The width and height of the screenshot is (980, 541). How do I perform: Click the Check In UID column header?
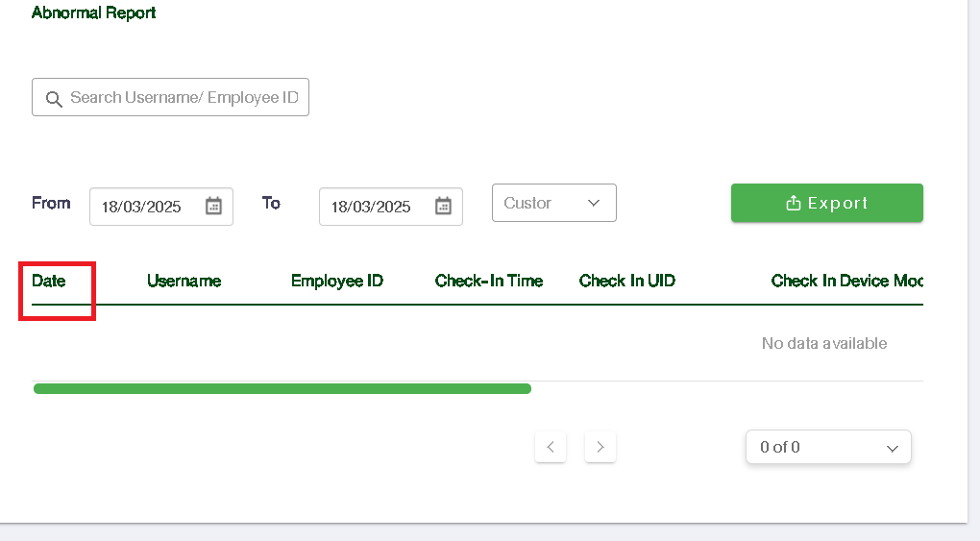click(627, 281)
